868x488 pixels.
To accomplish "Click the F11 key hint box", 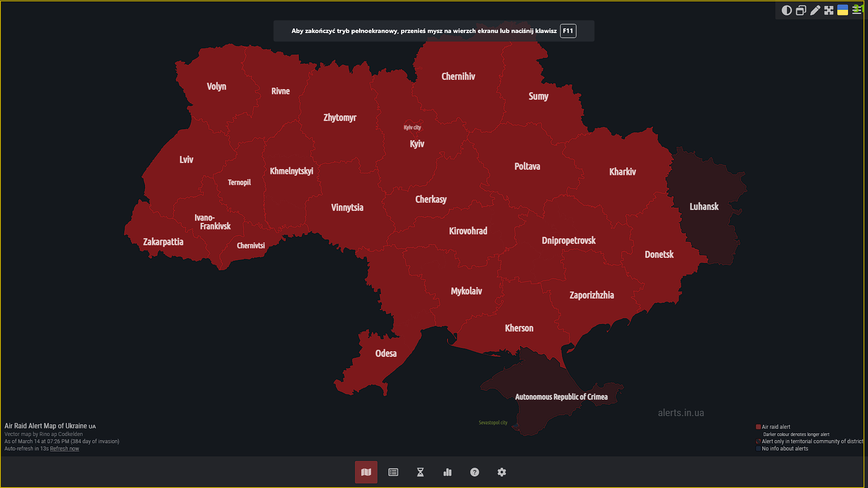I will coord(568,31).
